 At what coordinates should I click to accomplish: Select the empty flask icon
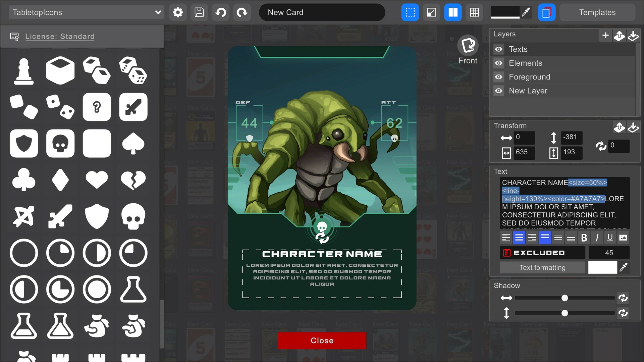coord(133,290)
